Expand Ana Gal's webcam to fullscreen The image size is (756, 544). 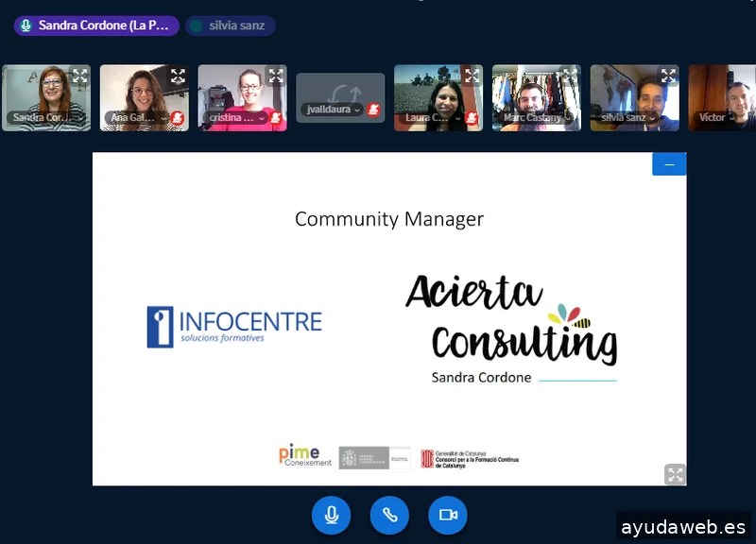point(178,76)
